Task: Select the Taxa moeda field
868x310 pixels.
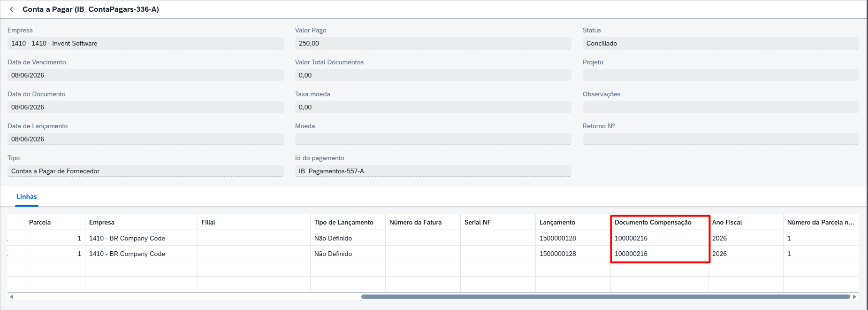Action: [433, 107]
